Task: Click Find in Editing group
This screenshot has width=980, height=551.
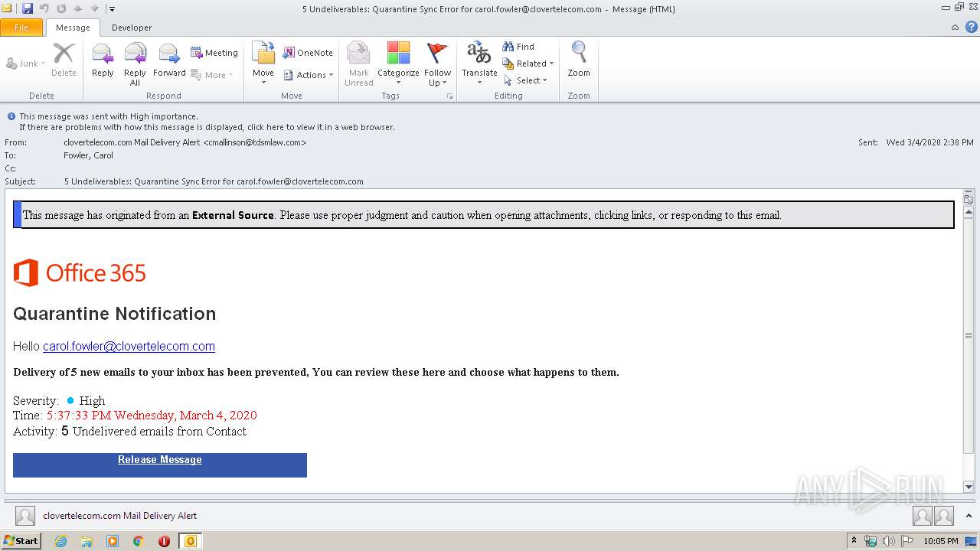Action: [x=518, y=47]
